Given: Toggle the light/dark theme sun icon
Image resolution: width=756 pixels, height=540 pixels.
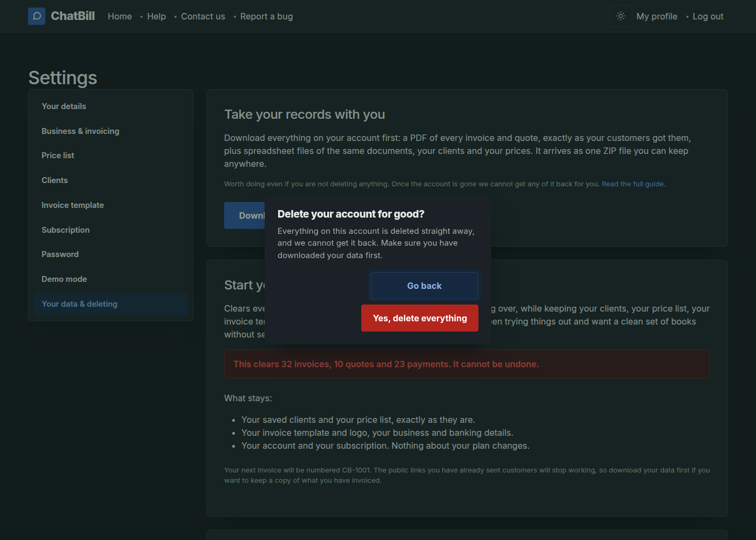Looking at the screenshot, I should (621, 16).
